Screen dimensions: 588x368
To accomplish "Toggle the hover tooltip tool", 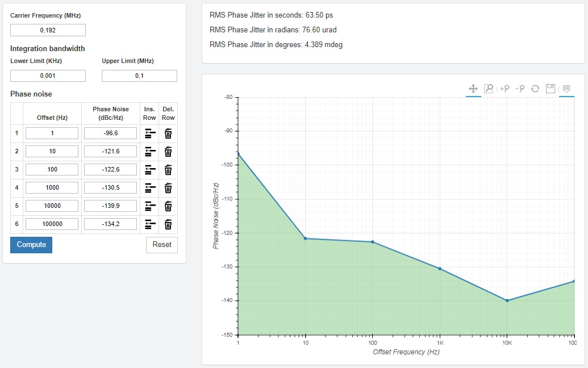I will (x=566, y=89).
